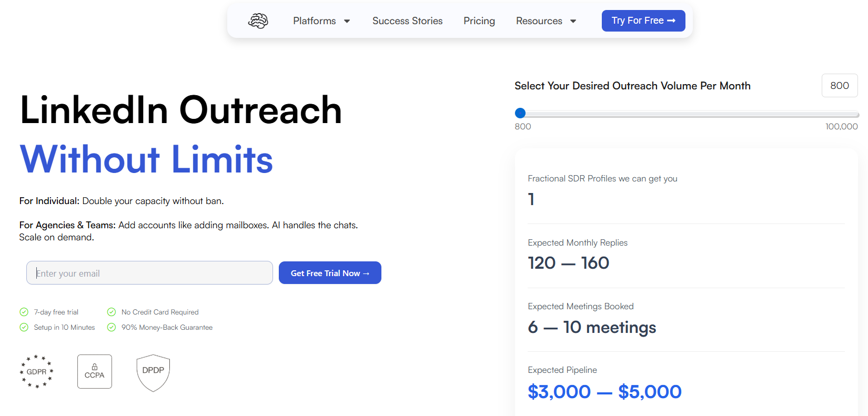Open the Success Stories page
Screen dimensions: 868x416
[407, 21]
